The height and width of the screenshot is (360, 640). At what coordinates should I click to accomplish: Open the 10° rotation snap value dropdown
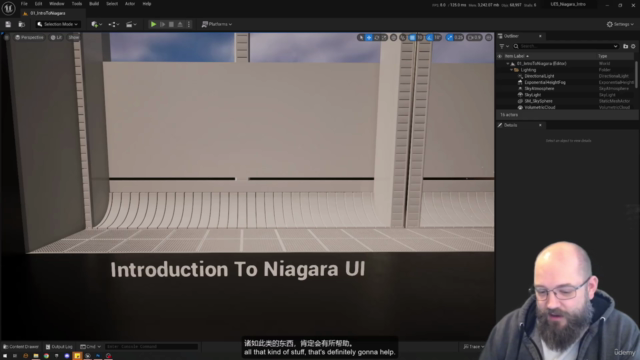[437, 38]
